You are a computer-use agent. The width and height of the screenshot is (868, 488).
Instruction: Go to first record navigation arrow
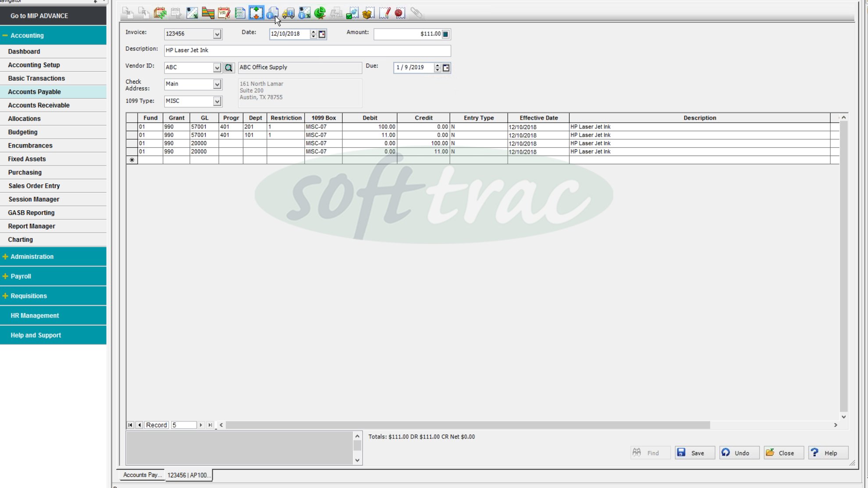130,425
